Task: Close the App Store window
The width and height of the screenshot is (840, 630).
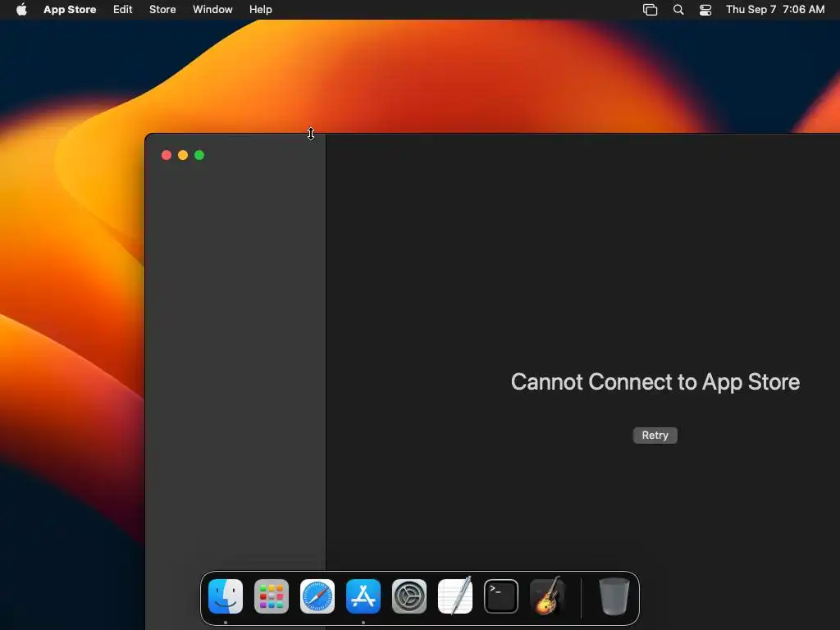Action: [x=167, y=155]
